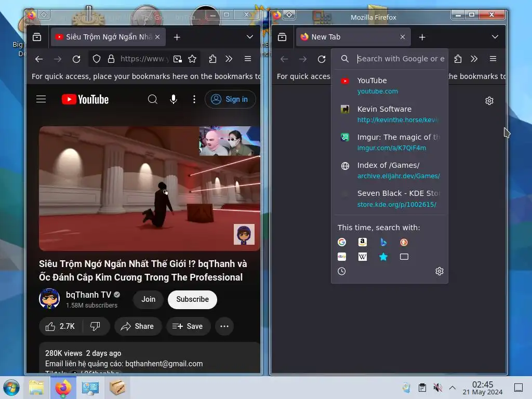Open YouTube guide hamburger menu
This screenshot has width=532, height=399.
coord(41,99)
